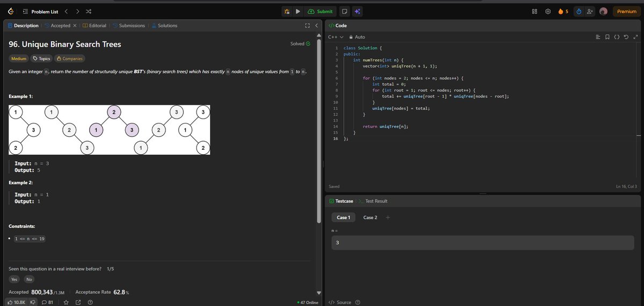
Task: Answer Yes to interview question
Action: pyautogui.click(x=15, y=279)
